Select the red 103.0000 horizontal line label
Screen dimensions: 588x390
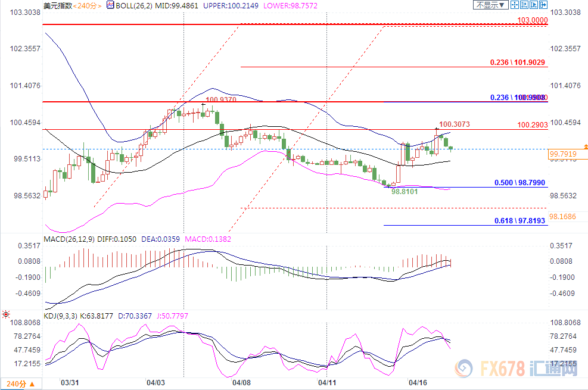[x=532, y=20]
